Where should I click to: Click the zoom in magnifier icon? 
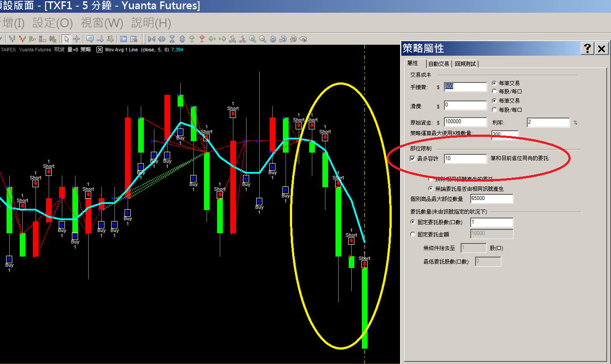[252, 39]
